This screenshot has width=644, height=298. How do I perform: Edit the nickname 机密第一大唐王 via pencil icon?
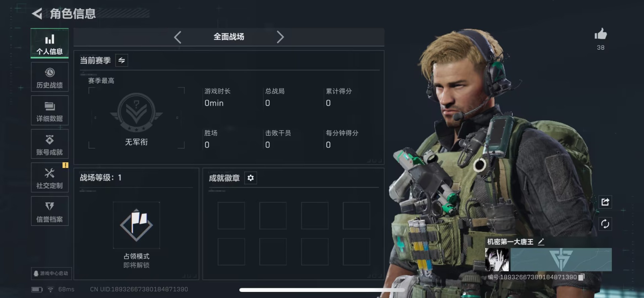541,242
